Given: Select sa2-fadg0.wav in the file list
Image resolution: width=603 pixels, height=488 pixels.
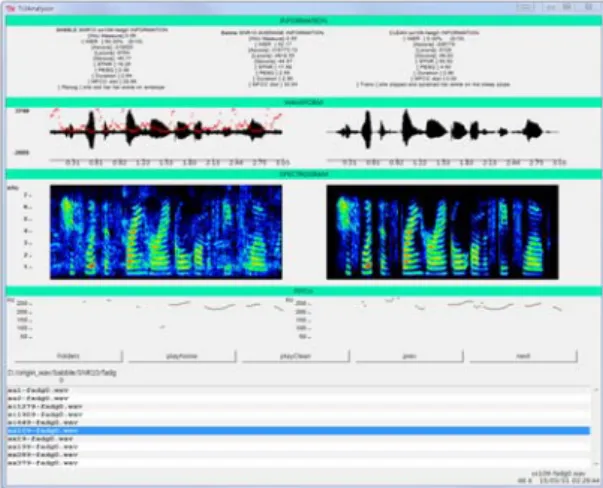Looking at the screenshot, I should [x=298, y=398].
